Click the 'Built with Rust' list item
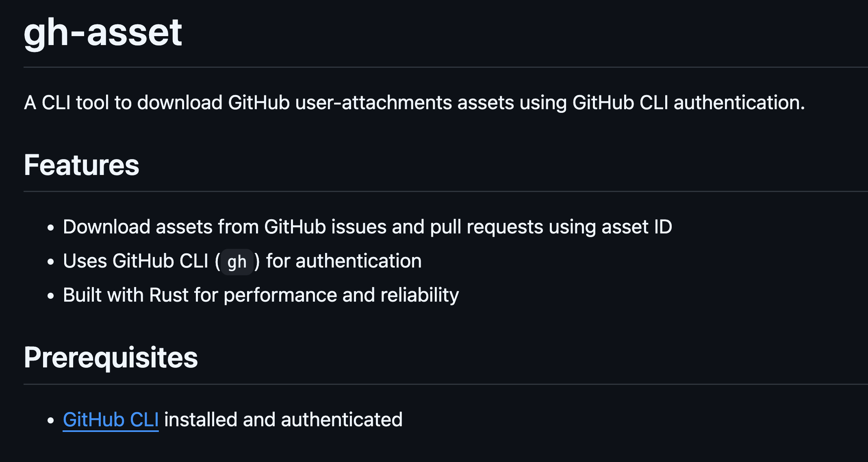Image resolution: width=868 pixels, height=462 pixels. pyautogui.click(x=261, y=295)
